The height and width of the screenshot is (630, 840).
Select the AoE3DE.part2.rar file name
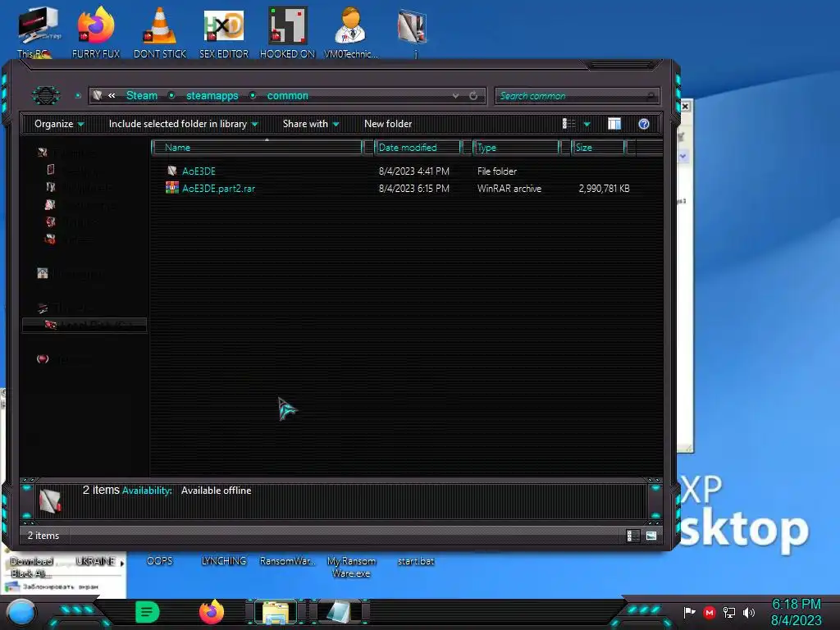coord(218,189)
